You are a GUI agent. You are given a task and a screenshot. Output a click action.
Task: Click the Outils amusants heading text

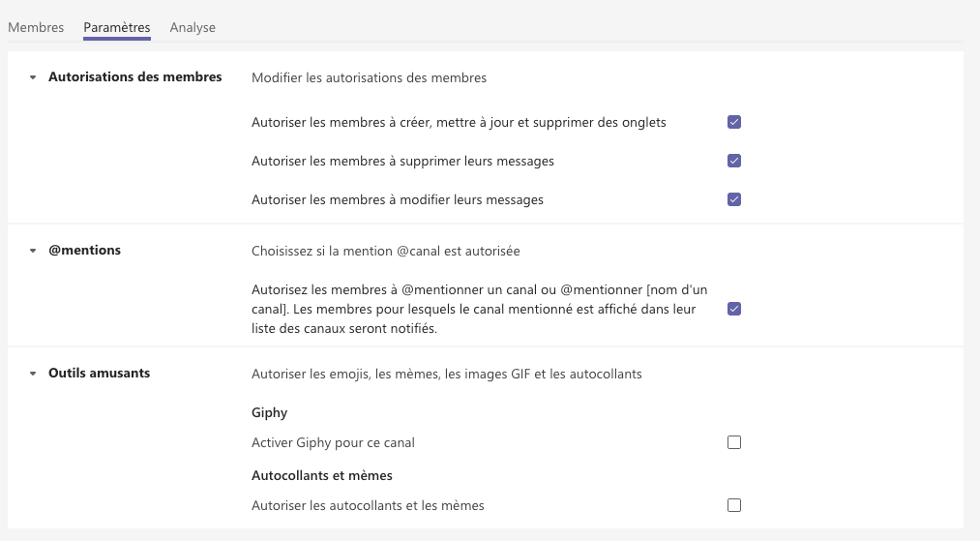pyautogui.click(x=99, y=373)
